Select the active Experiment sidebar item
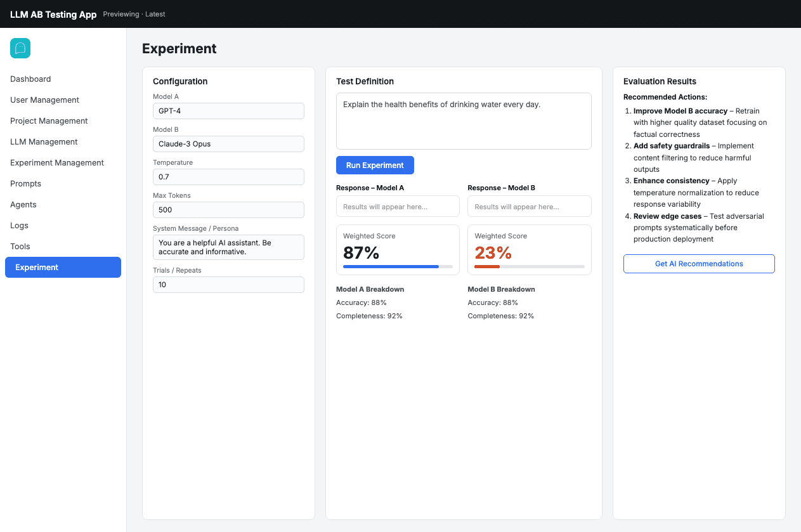Viewport: 801px width, 532px height. (x=63, y=267)
